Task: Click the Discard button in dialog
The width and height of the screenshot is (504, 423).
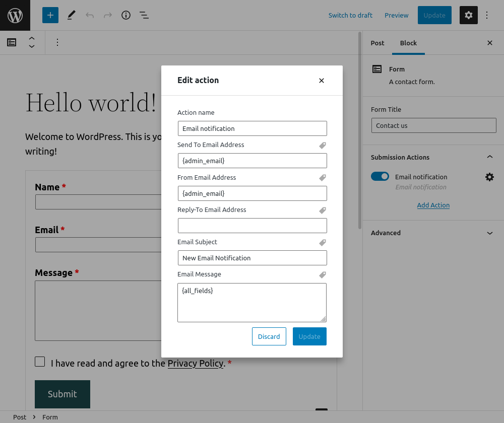Action: 269,336
